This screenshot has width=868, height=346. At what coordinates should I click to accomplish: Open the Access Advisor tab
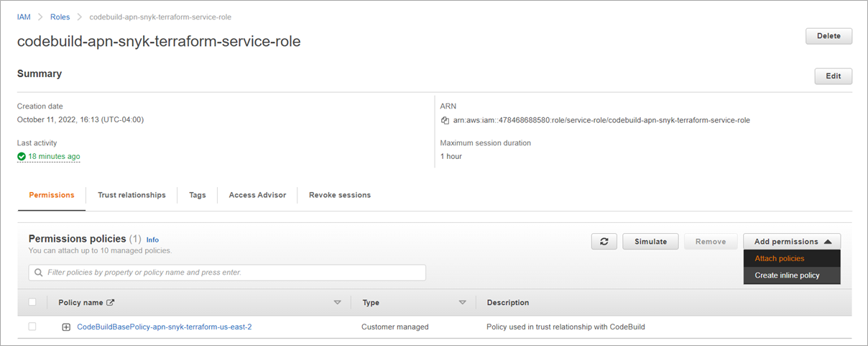(x=257, y=195)
